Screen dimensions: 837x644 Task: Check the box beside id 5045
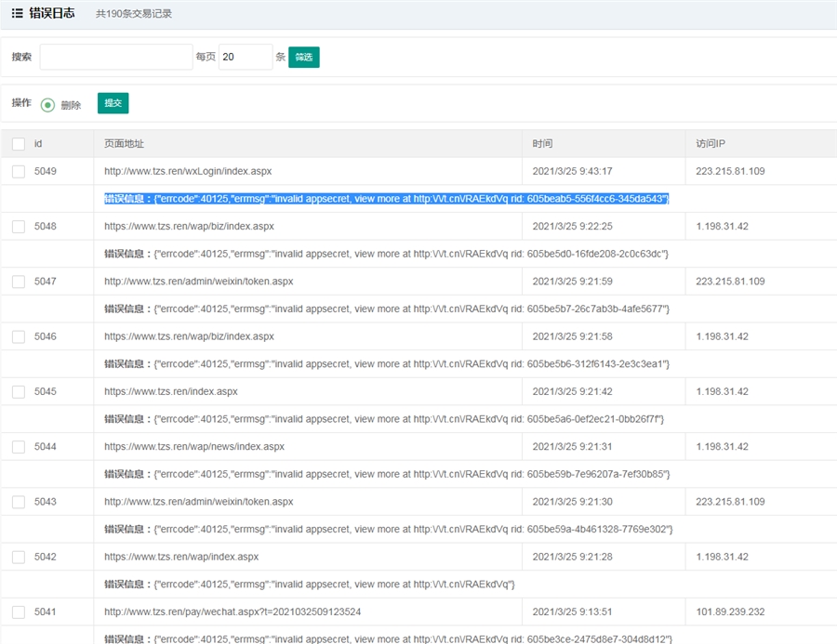click(x=19, y=391)
